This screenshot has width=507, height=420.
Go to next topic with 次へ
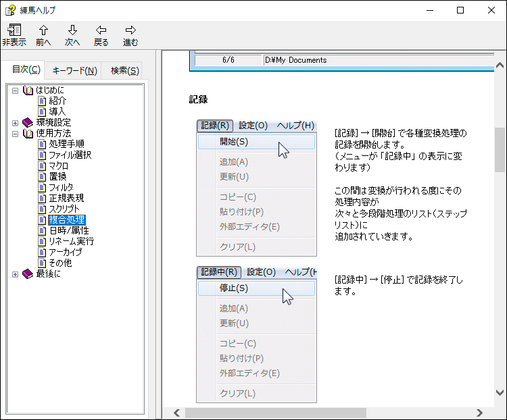[72, 35]
